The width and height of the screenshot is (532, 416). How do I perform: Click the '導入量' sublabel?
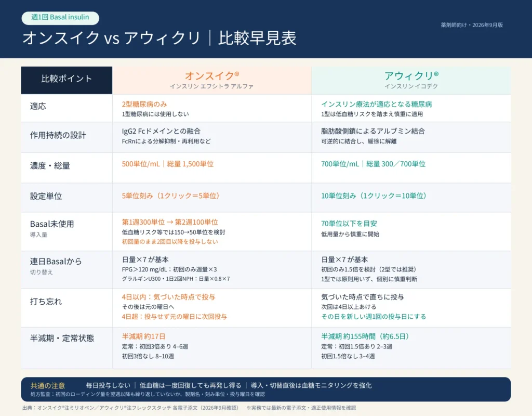(38, 235)
